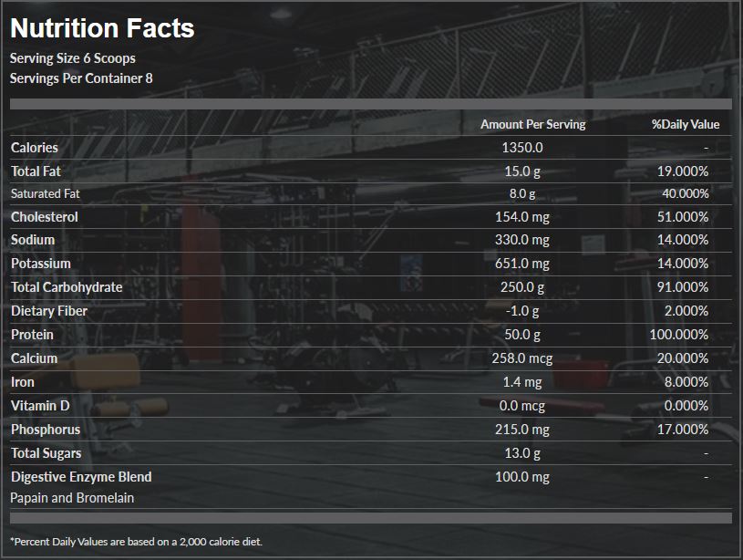Click Total Carbohydrate 91.000% daily value
Viewport: 743px width, 560px height.
683,287
